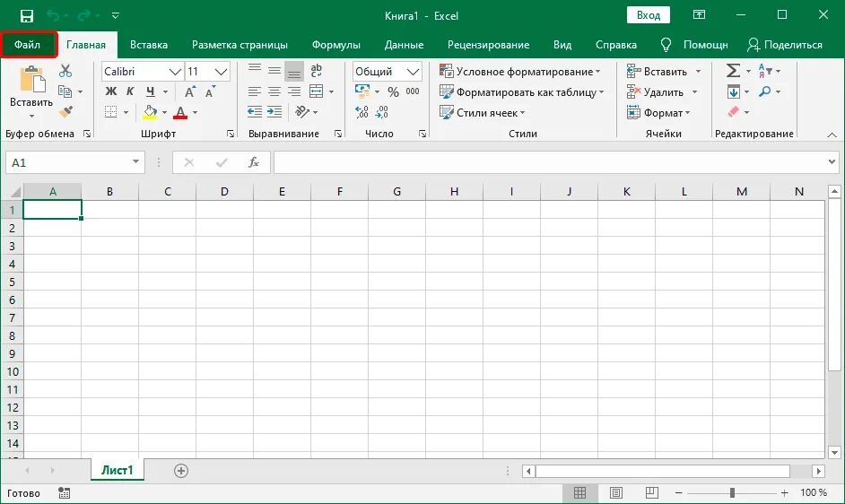Click the Copy icon in clipboard group
This screenshot has width=845, height=504.
tap(65, 91)
